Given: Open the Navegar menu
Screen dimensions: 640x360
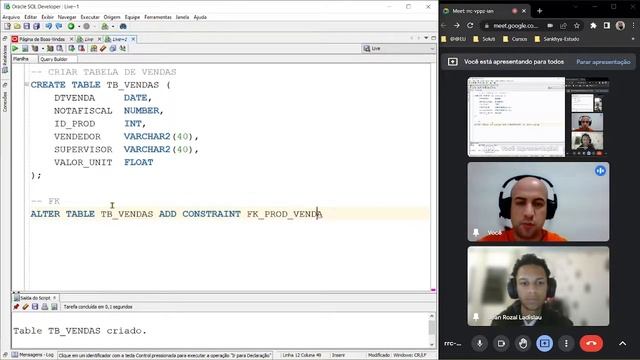Looking at the screenshot, I should click(67, 17).
